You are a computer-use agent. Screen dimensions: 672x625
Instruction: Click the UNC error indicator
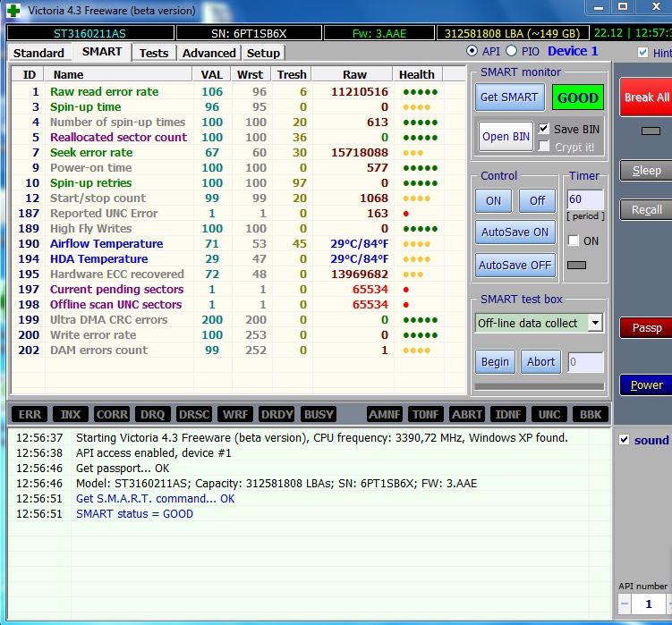(549, 414)
